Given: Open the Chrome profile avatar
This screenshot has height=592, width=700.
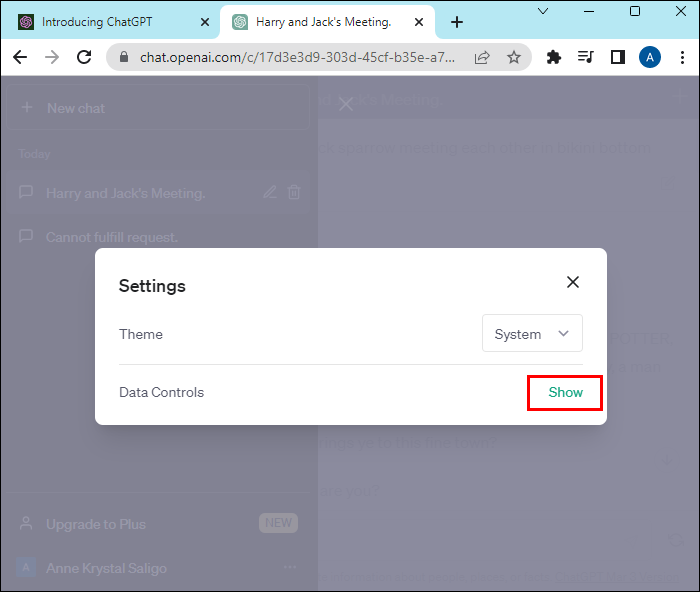Looking at the screenshot, I should tap(650, 58).
